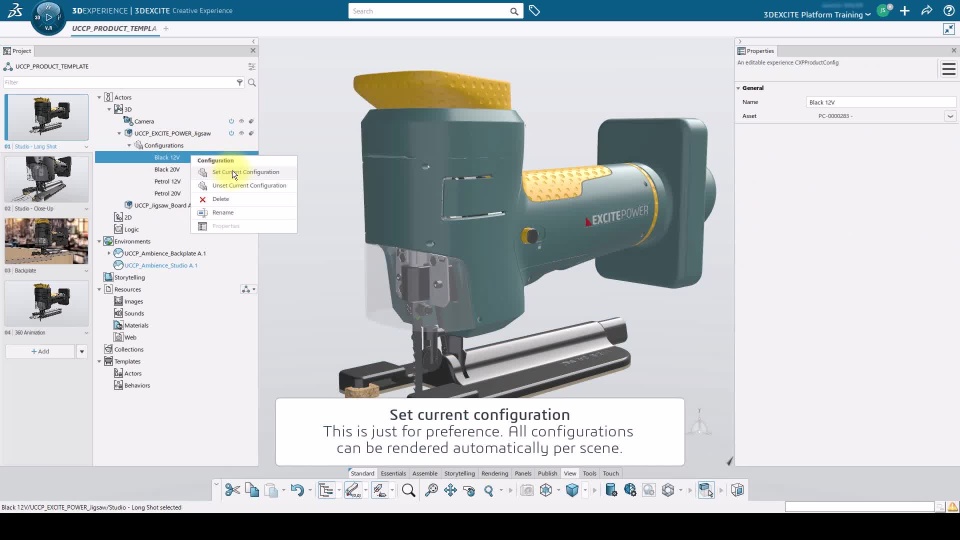Screen dimensions: 960x540
Task: Expand UCCP_Ambience_Backplate A.1 node
Action: click(110, 253)
